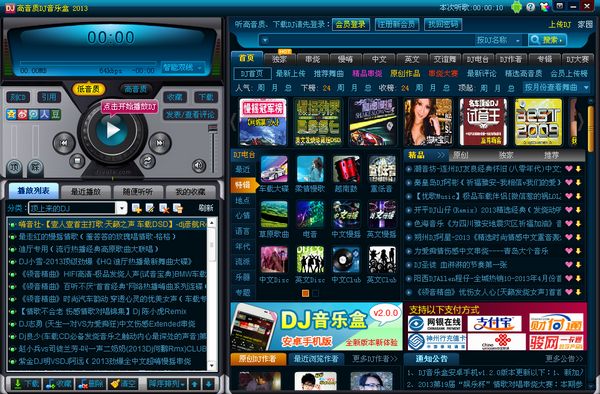
Task: Move selected track up with arrow
Action: [x=195, y=384]
